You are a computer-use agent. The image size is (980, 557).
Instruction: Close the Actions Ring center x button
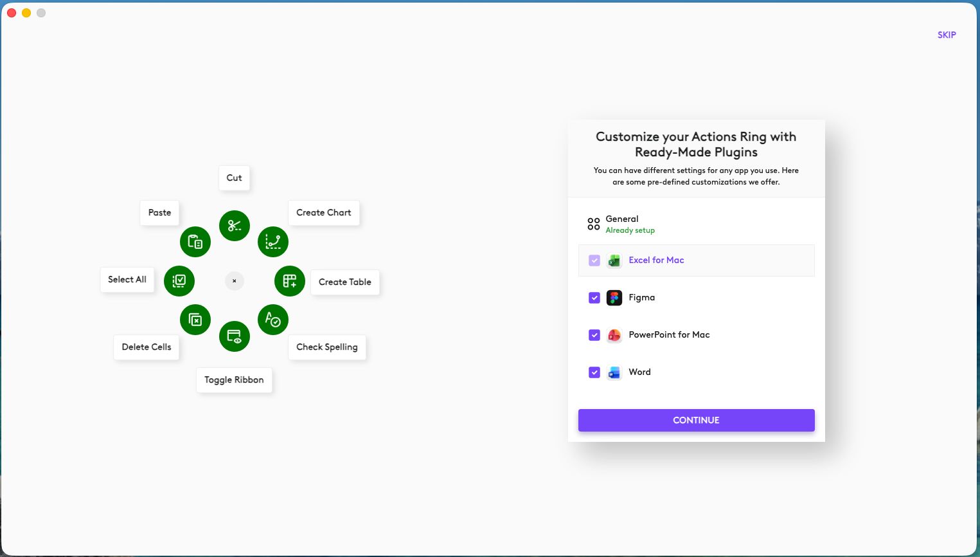point(235,281)
